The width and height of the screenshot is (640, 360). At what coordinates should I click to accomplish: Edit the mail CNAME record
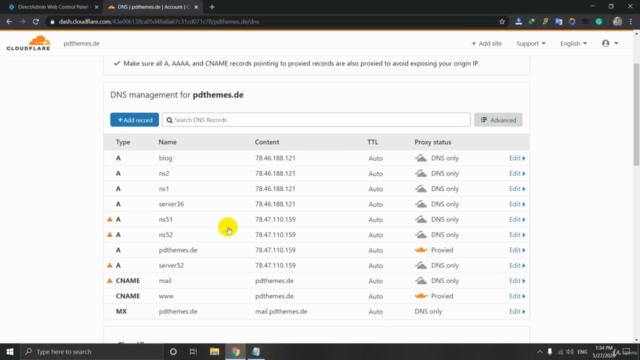point(517,281)
